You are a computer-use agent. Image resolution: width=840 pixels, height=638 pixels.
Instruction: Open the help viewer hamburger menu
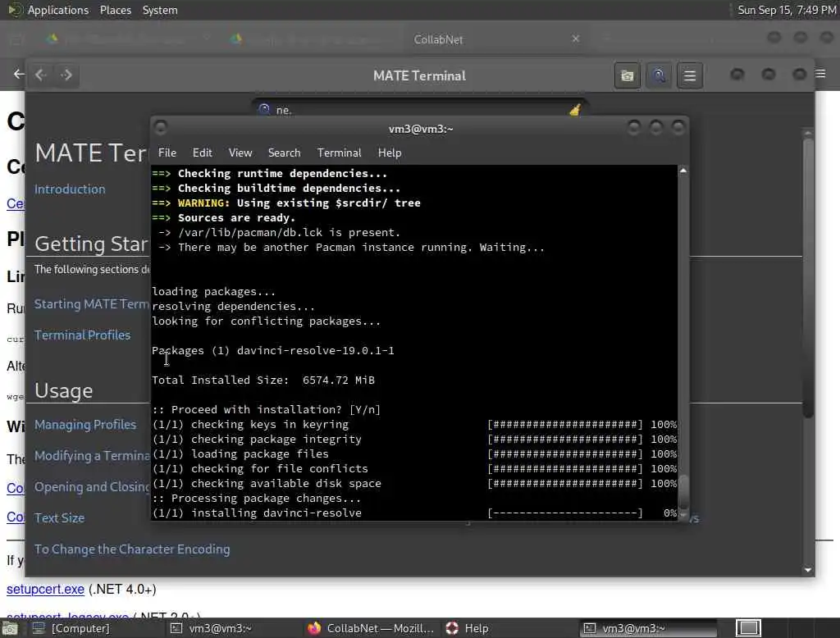(x=689, y=75)
